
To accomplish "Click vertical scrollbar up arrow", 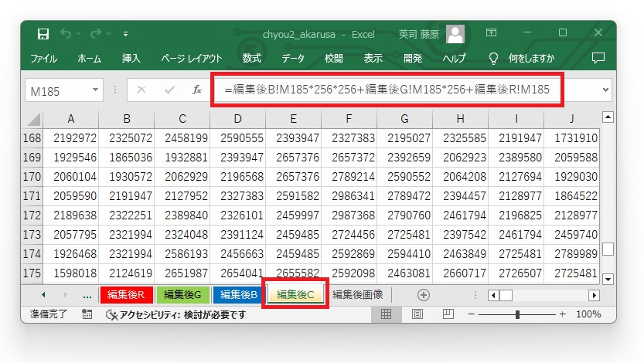I will [x=608, y=117].
